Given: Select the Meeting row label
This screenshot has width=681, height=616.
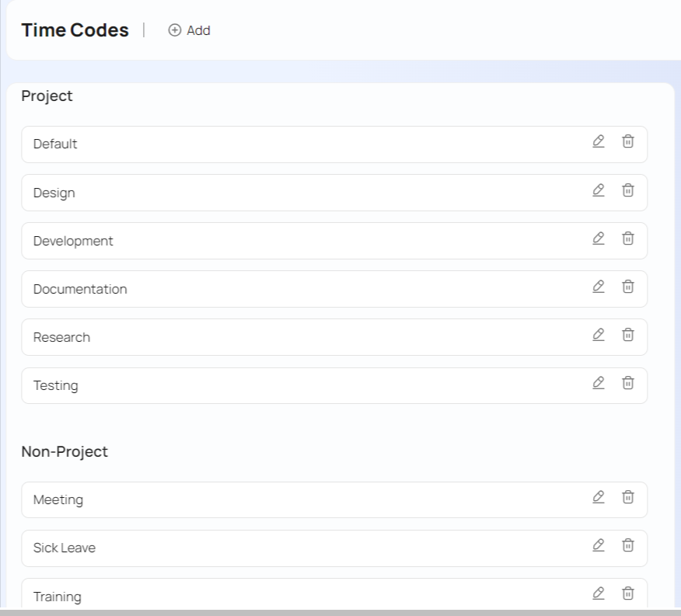Looking at the screenshot, I should coord(58,500).
